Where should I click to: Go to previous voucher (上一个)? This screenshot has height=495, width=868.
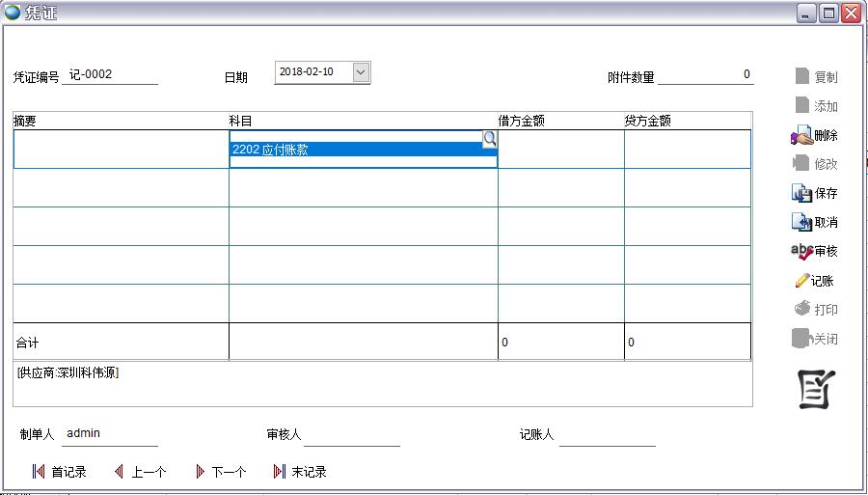click(x=140, y=472)
